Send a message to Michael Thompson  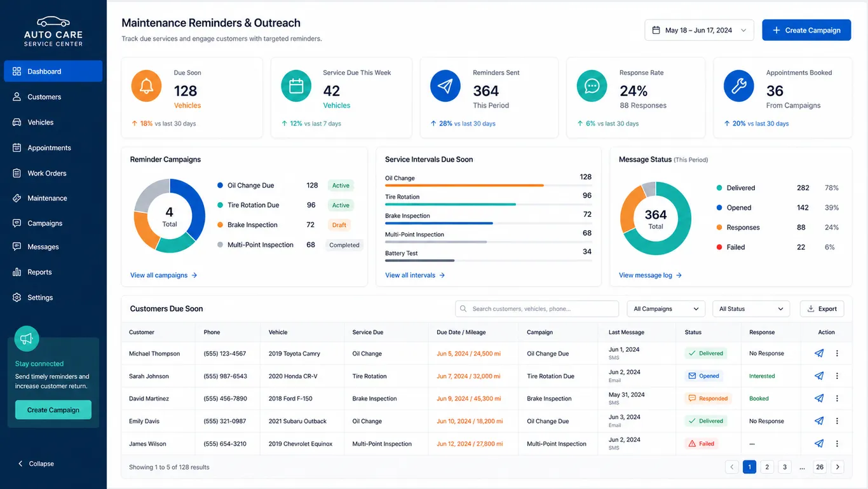(819, 354)
